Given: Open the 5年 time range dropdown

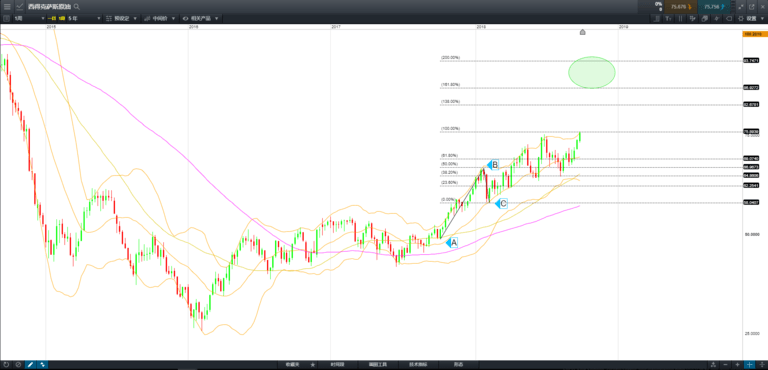Looking at the screenshot, I should (x=84, y=18).
